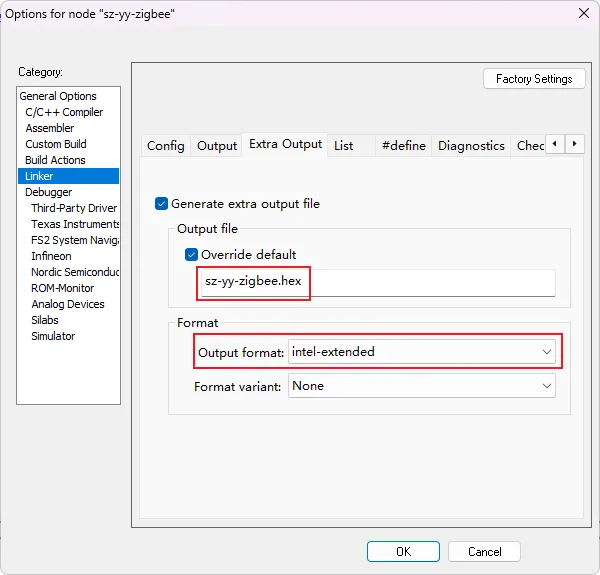Toggle Generate extra output file checkbox
This screenshot has height=575, width=600.
click(x=162, y=204)
